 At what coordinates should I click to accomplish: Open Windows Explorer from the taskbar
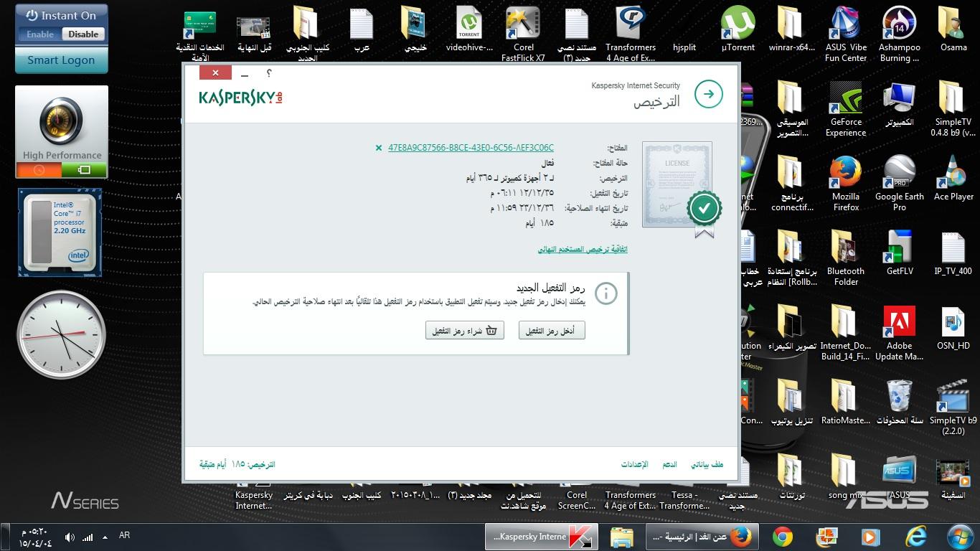(x=621, y=537)
